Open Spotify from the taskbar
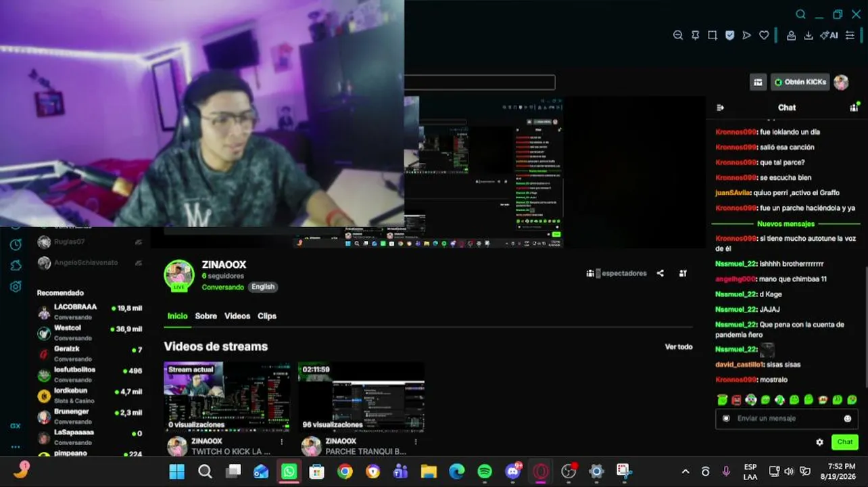The height and width of the screenshot is (487, 868). [485, 471]
